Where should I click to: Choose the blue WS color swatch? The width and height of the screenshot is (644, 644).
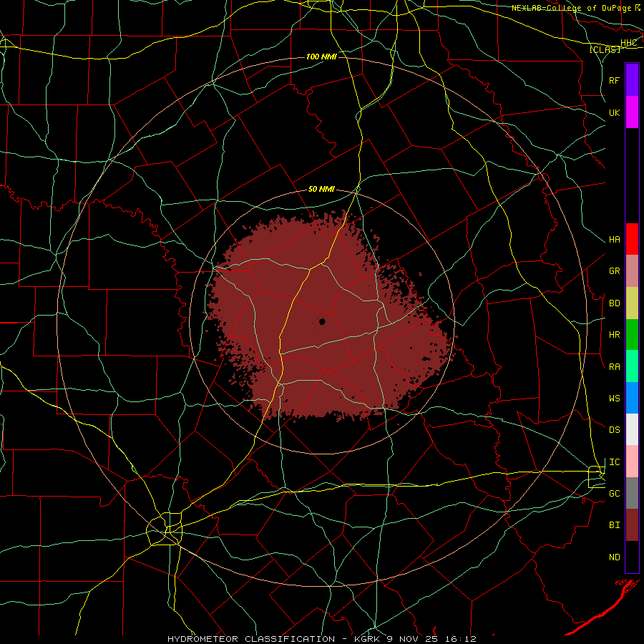tap(632, 398)
